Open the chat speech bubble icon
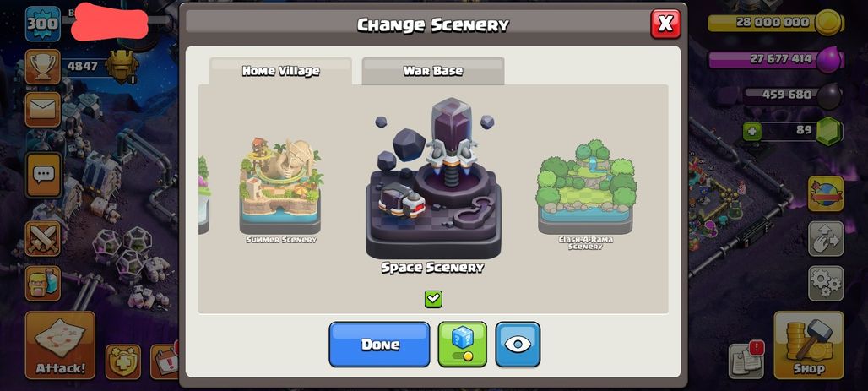Viewport: 868px width, 391px height. [42, 175]
